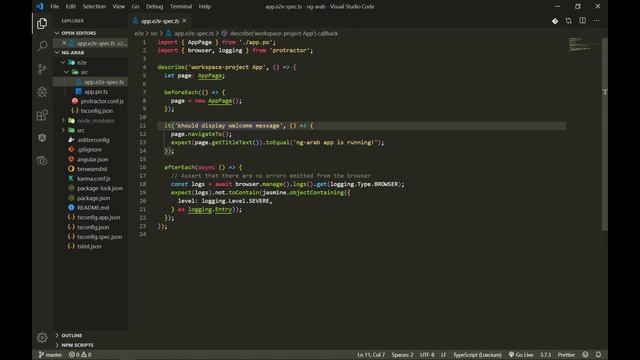Open package-lock.json file
640x360 pixels.
(100, 189)
